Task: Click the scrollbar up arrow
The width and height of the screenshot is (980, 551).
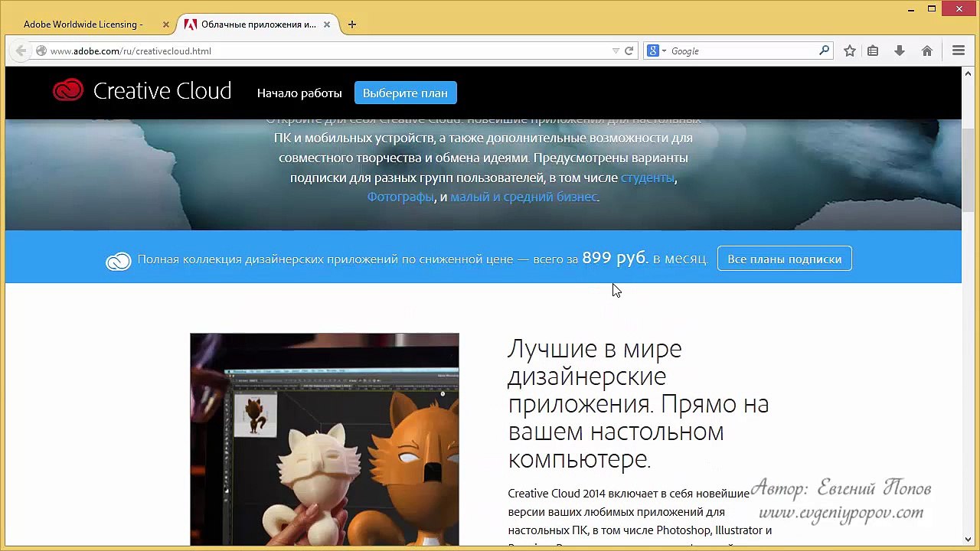Action: pyautogui.click(x=969, y=73)
